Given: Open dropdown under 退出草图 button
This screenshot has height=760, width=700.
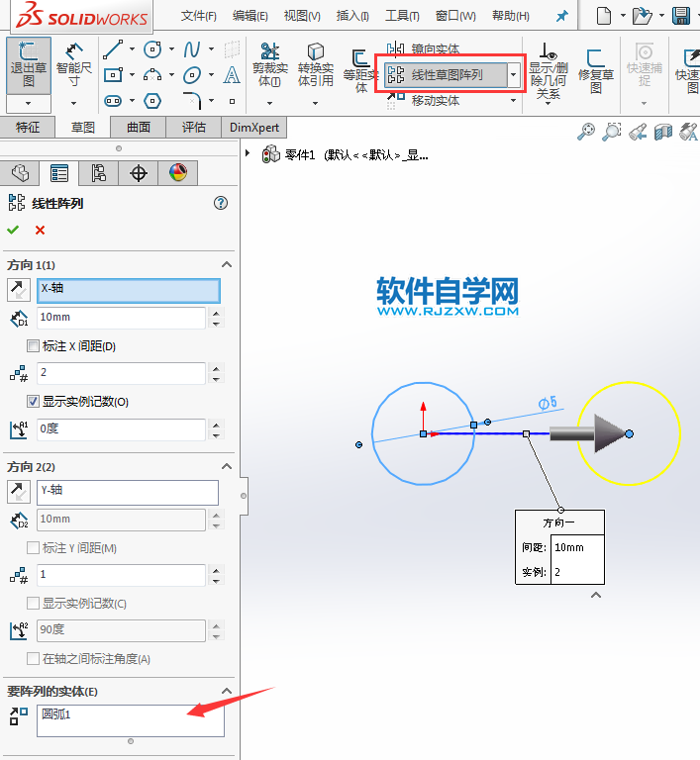Looking at the screenshot, I should (28, 103).
